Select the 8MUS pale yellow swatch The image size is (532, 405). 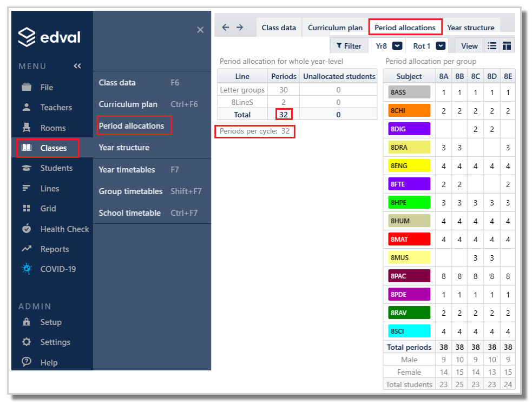(409, 257)
